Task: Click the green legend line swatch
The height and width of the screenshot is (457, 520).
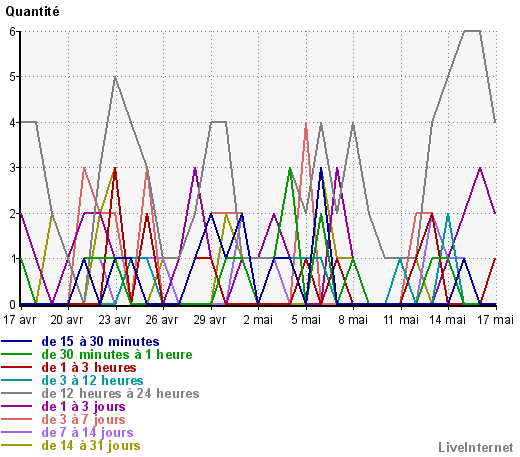Action: (17, 354)
